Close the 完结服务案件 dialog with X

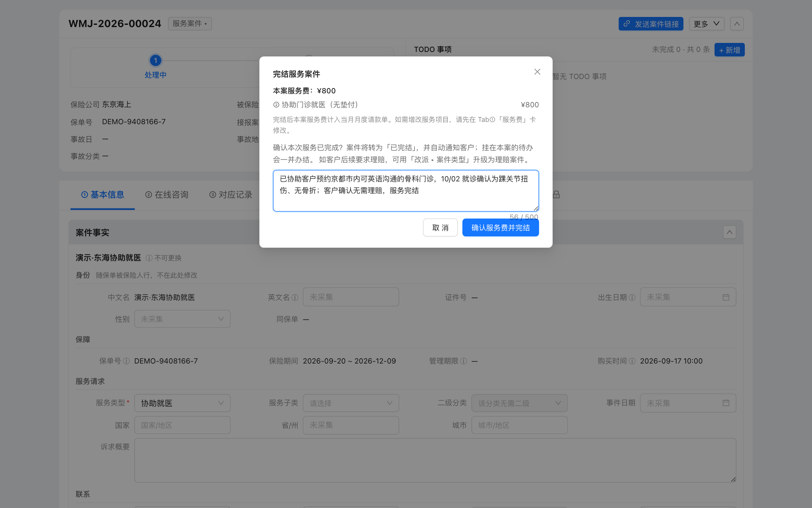point(537,71)
